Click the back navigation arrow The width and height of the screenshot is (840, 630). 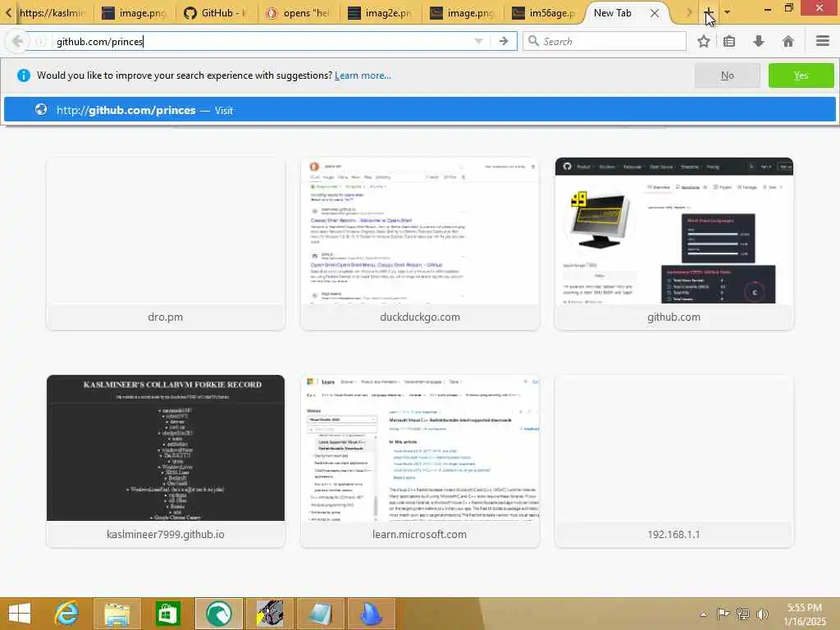tap(17, 41)
